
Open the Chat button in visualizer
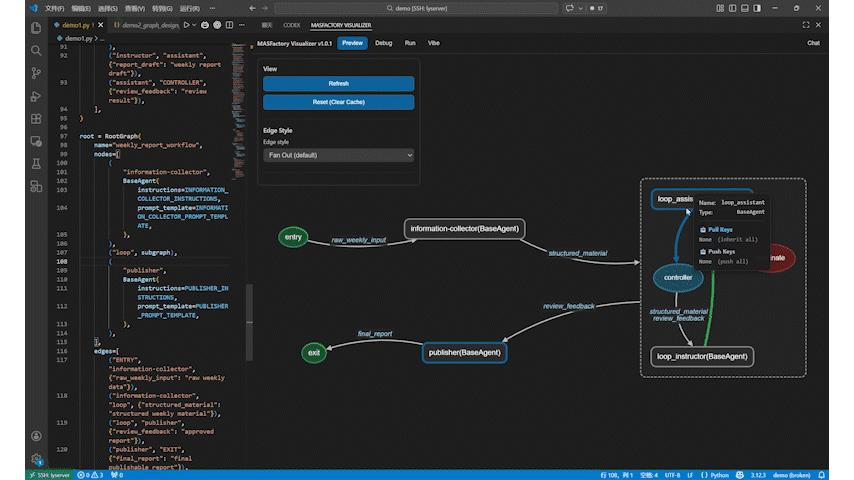click(x=813, y=43)
